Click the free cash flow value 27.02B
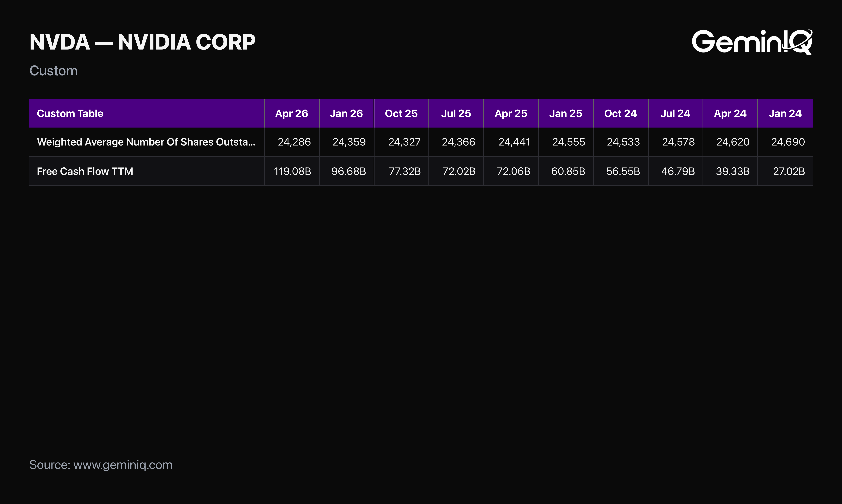Screen dimensions: 842x504 click(789, 171)
